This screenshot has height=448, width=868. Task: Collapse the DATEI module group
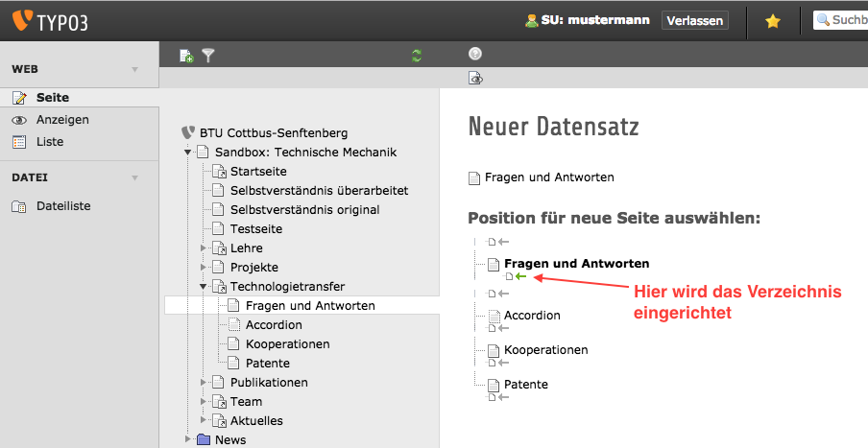pyautogui.click(x=134, y=177)
